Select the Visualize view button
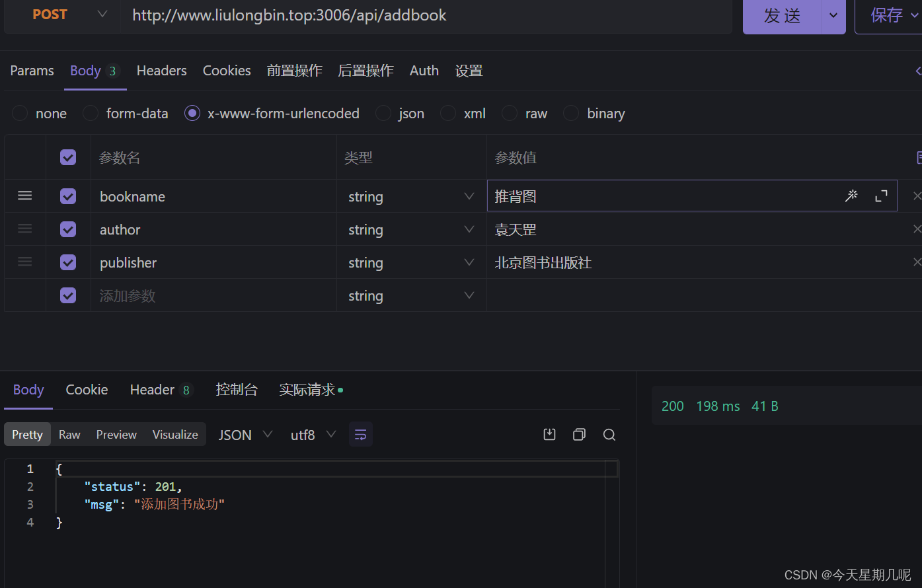 pos(175,435)
